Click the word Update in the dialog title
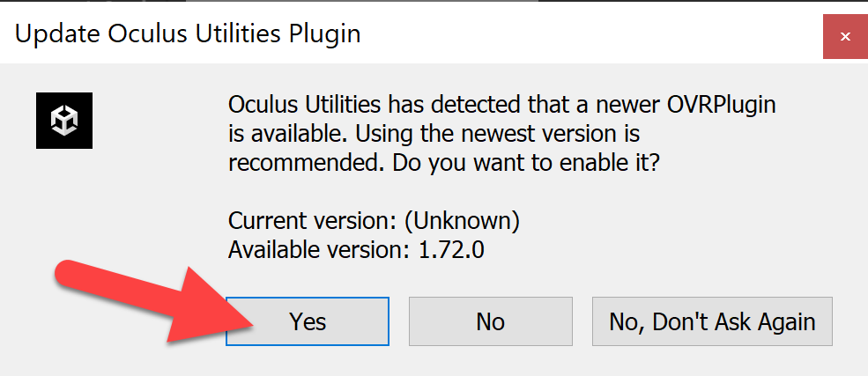The width and height of the screenshot is (868, 376). point(57,34)
